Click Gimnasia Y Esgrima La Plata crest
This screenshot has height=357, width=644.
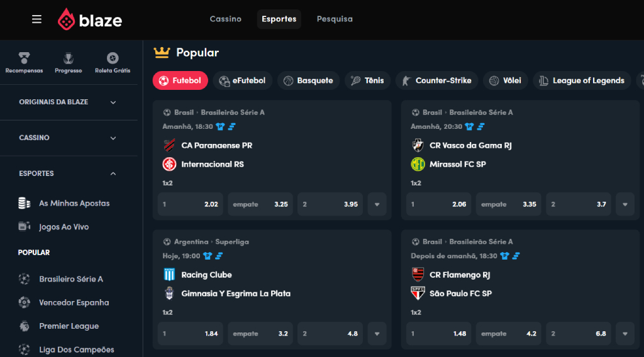pos(169,294)
